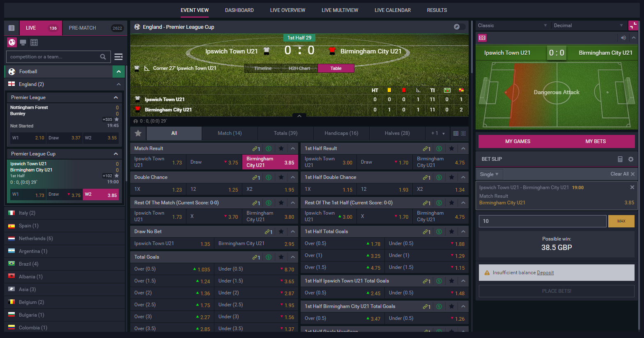Viewport: 644px width, 338px height.
Task: Open MY BETS section
Action: 596,141
